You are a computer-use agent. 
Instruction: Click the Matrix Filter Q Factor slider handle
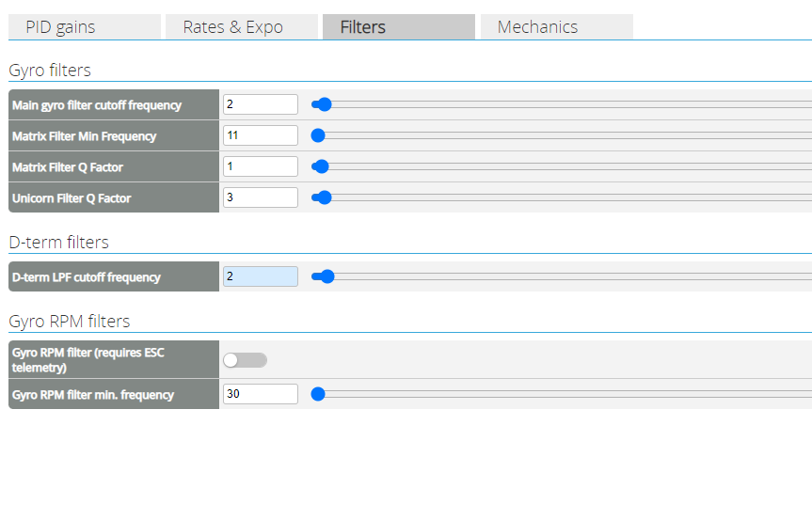coord(322,166)
